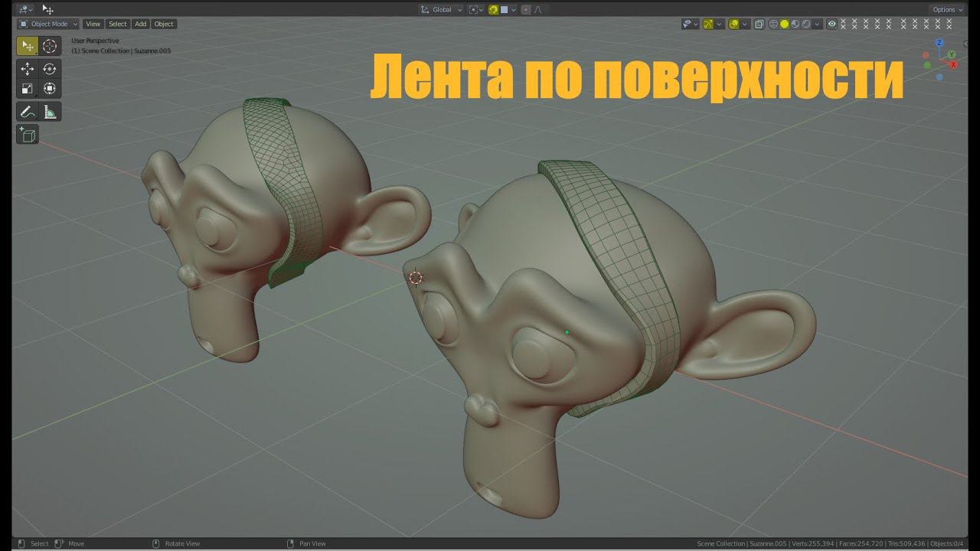Activate the Add Cube tool
Screen dimensions: 980x551
pyautogui.click(x=27, y=135)
